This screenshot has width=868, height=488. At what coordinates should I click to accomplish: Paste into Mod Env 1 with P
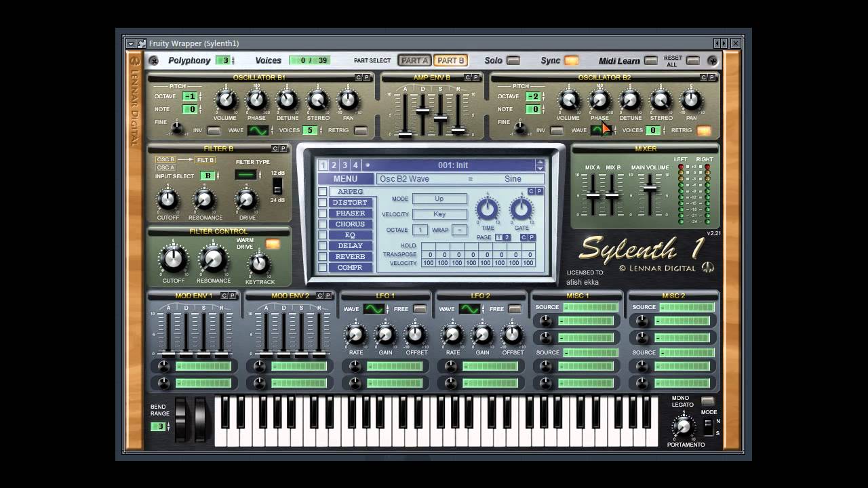click(x=233, y=296)
